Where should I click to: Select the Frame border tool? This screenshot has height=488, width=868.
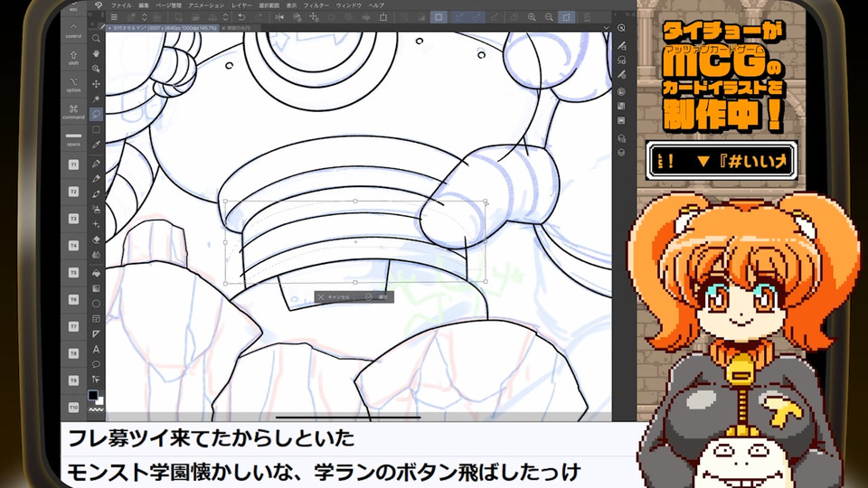point(97,319)
